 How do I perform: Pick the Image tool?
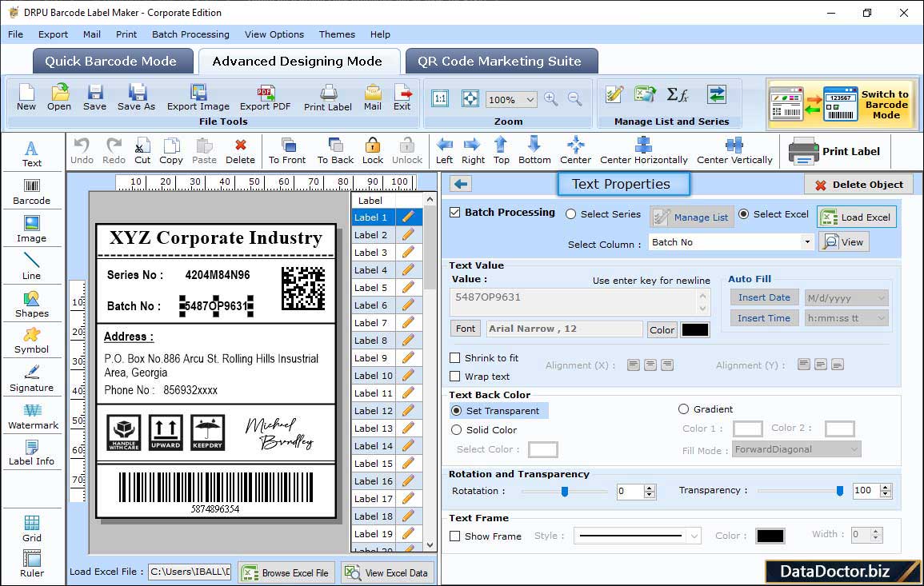point(32,229)
